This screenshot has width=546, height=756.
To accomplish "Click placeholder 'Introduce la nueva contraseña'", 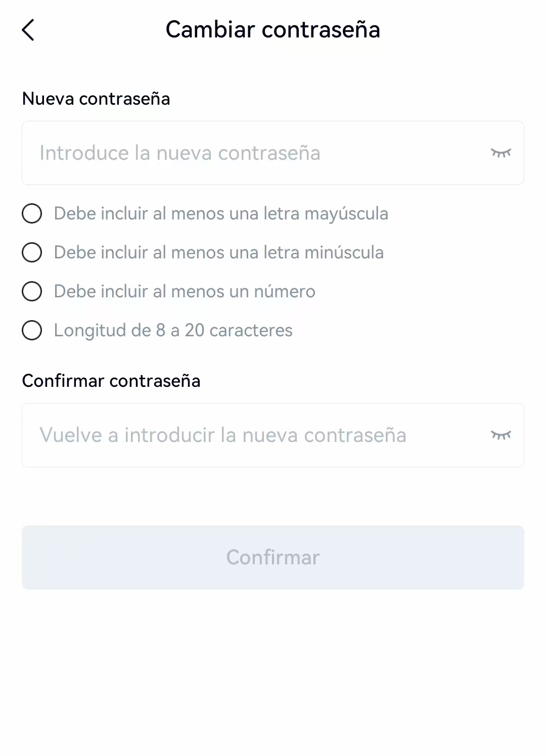I will 180,153.
